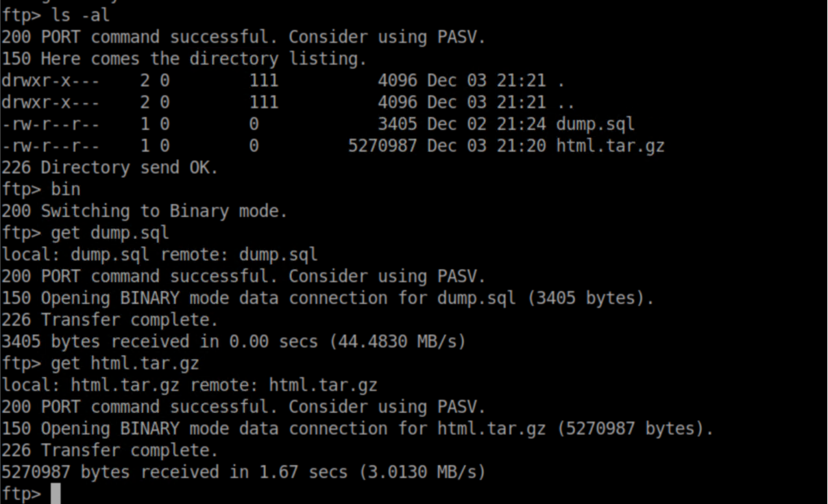Viewport: 828px width, 504px height.
Task: Click 'Dec 02 21:24' timestamp of dump.sql
Action: [x=487, y=124]
